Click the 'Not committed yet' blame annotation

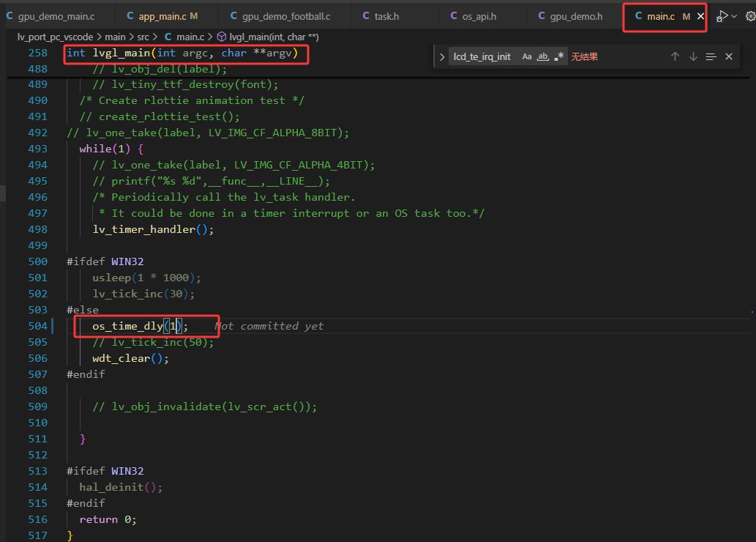point(269,326)
